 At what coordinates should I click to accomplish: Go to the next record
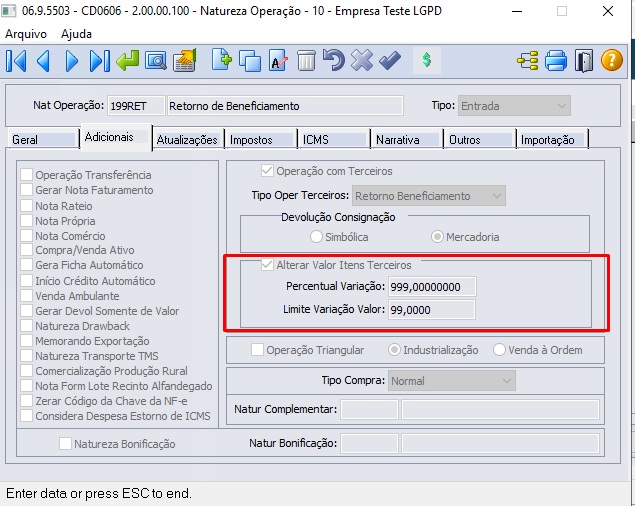71,61
